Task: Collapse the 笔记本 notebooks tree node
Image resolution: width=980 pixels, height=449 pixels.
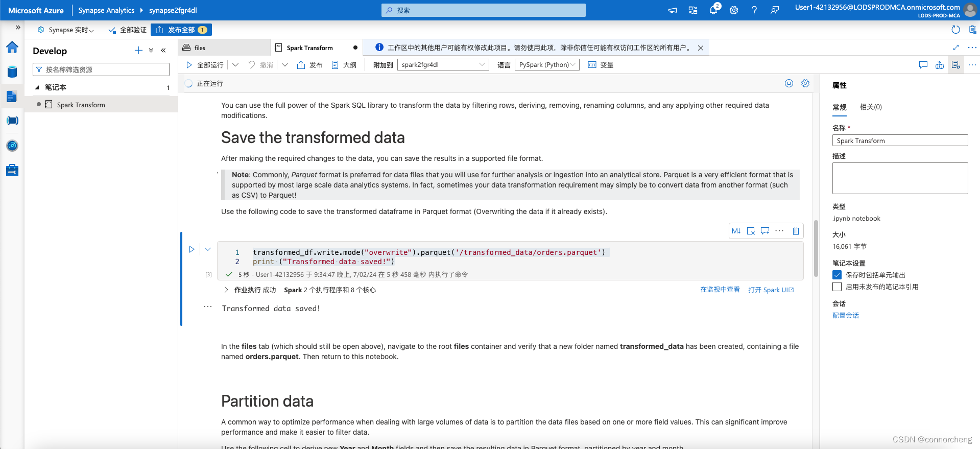Action: pyautogui.click(x=37, y=87)
